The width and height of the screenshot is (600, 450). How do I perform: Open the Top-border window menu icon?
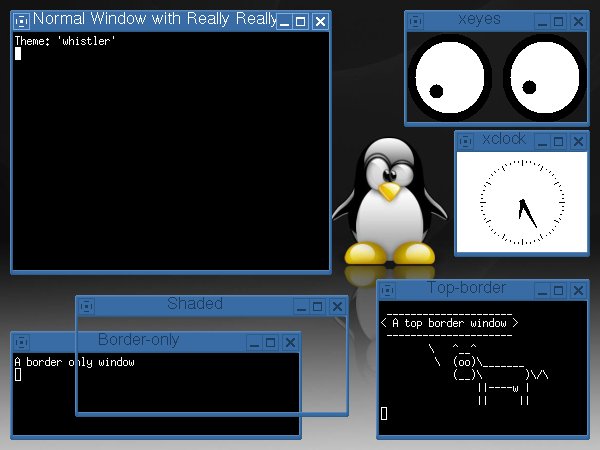(x=387, y=290)
